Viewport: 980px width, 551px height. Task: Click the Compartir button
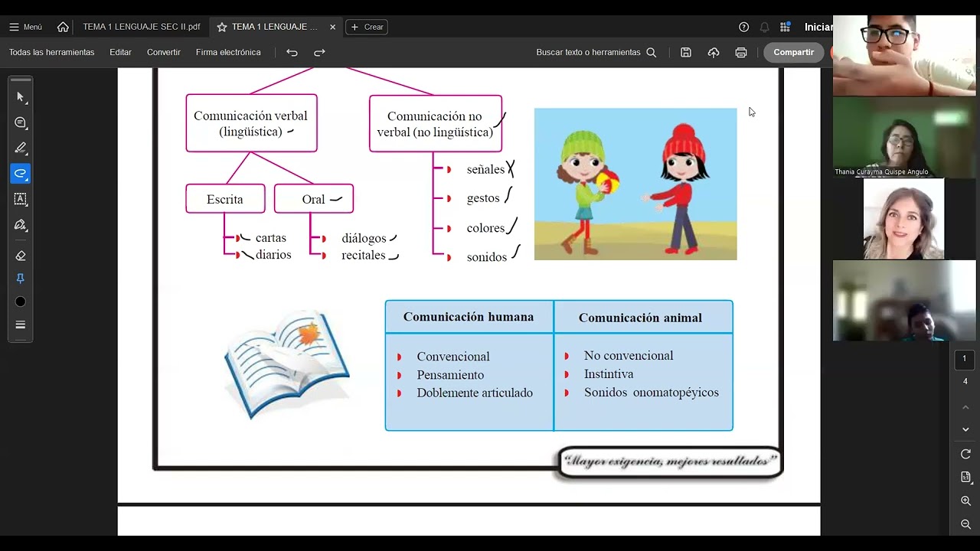pyautogui.click(x=793, y=52)
